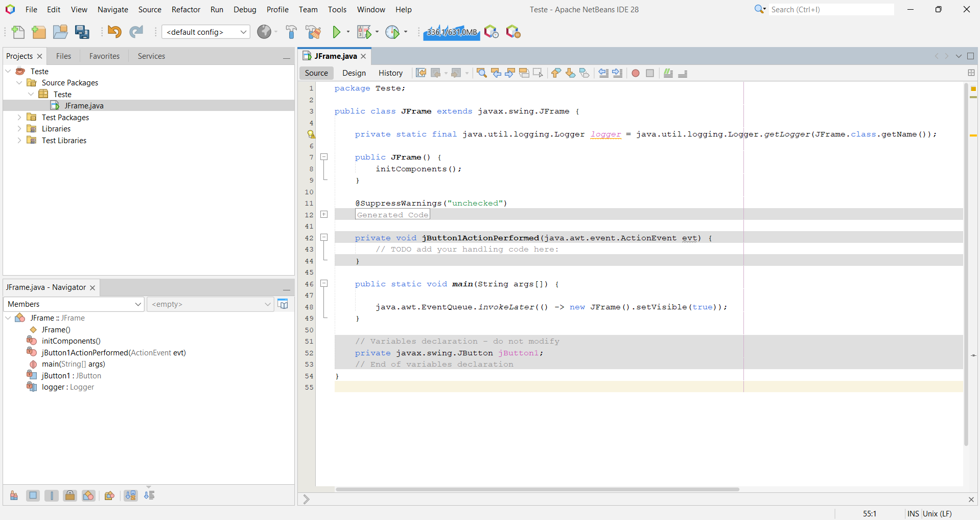
Task: Switch to the Services tab
Action: 151,56
